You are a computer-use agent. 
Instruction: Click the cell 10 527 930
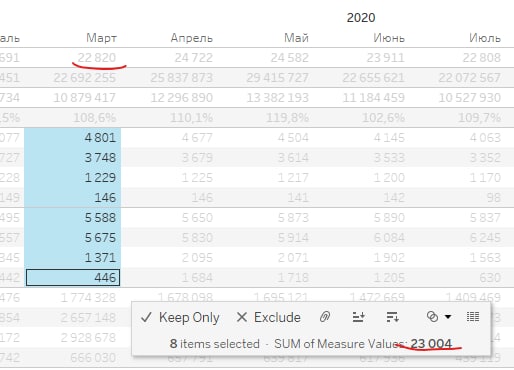click(x=470, y=98)
